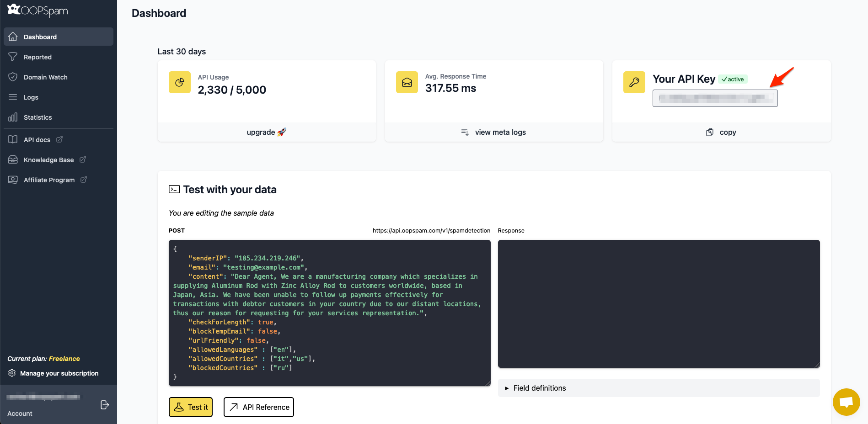This screenshot has height=424, width=868.
Task: Click the Last 30 days heading
Action: tap(182, 52)
